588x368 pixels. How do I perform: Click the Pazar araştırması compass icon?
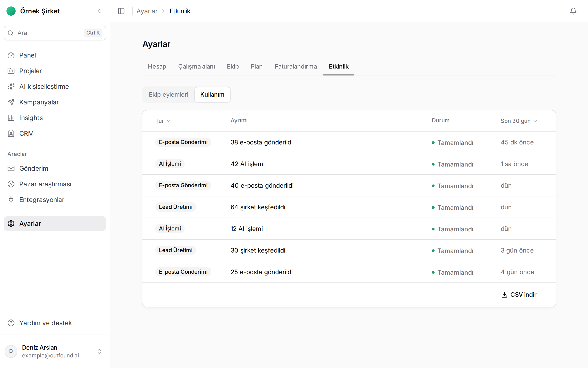11,184
